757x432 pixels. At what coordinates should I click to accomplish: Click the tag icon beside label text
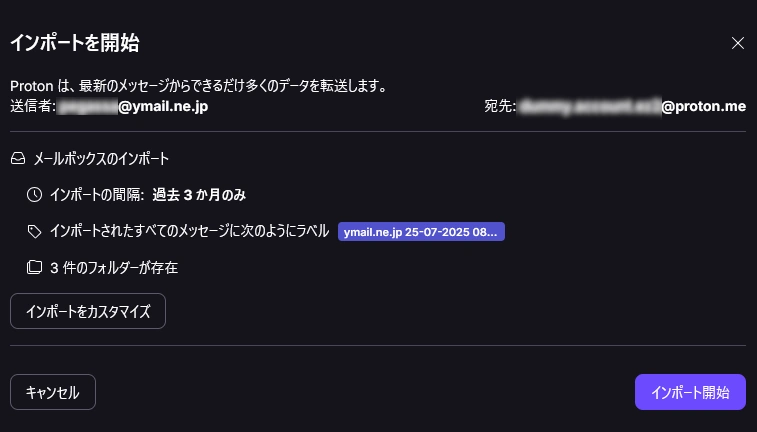(x=34, y=232)
